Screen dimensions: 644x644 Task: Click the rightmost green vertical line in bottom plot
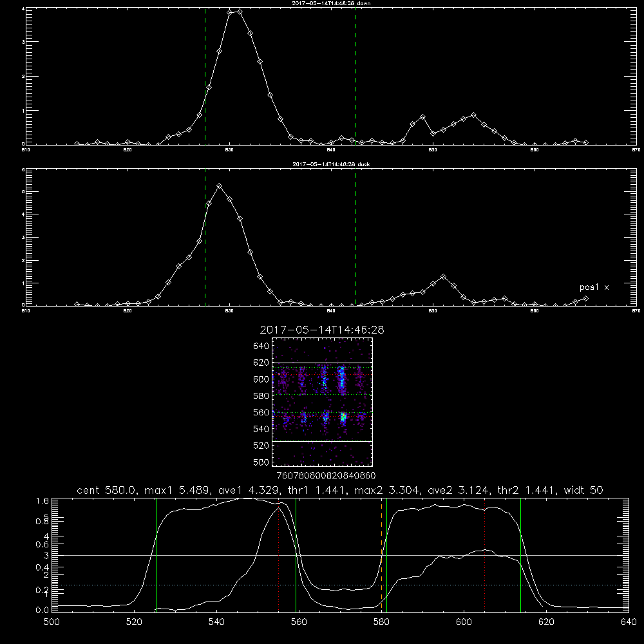pos(520,555)
